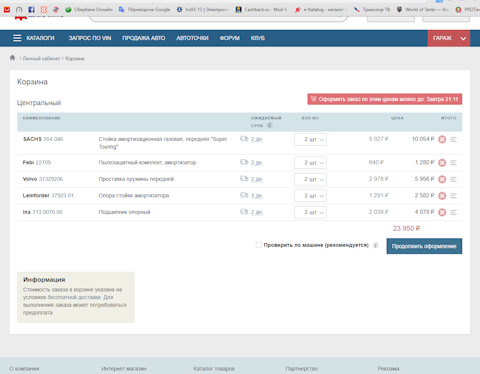Click delivery truck icon in SACHS row

coord(244,139)
